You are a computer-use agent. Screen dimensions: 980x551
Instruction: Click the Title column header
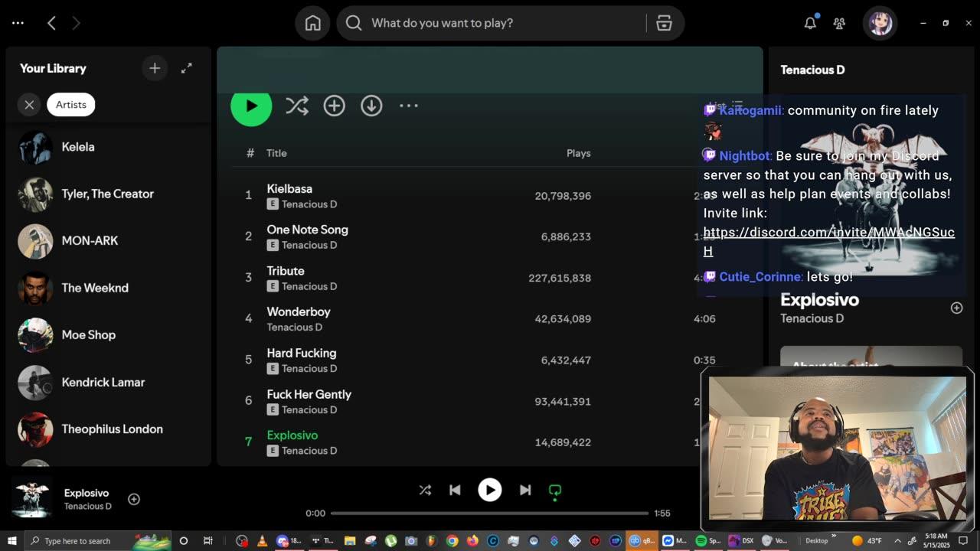[276, 153]
